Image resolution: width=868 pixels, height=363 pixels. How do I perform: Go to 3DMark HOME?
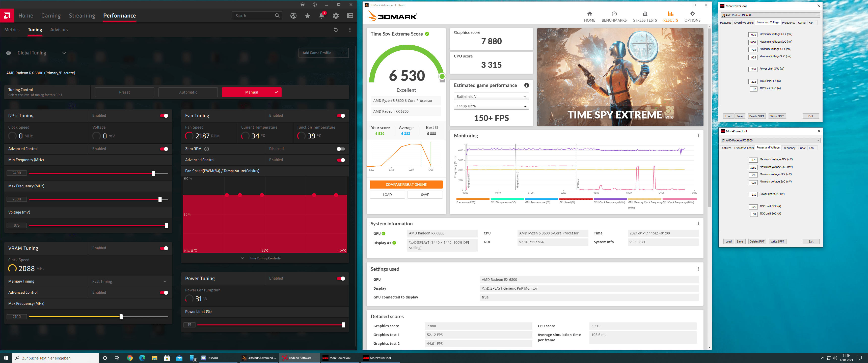tap(589, 16)
